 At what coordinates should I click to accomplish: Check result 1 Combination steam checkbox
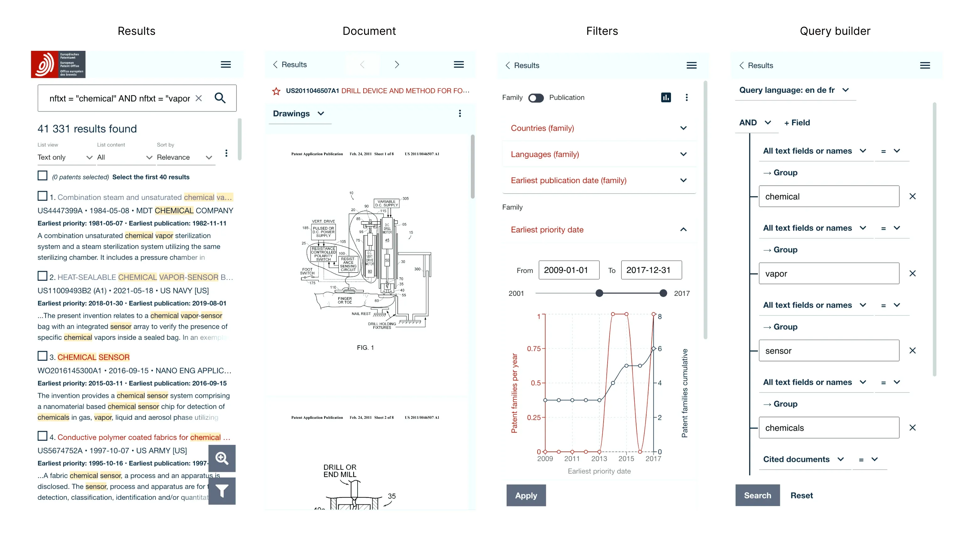42,196
